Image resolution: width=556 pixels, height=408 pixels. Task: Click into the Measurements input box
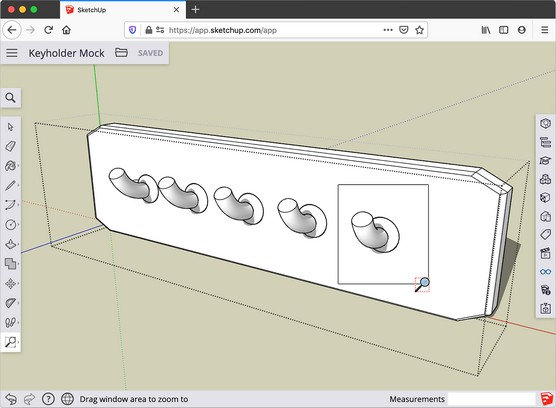[x=491, y=399]
